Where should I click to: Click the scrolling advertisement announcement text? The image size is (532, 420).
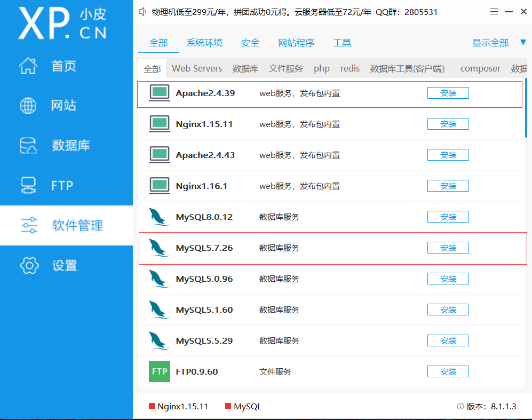(295, 12)
